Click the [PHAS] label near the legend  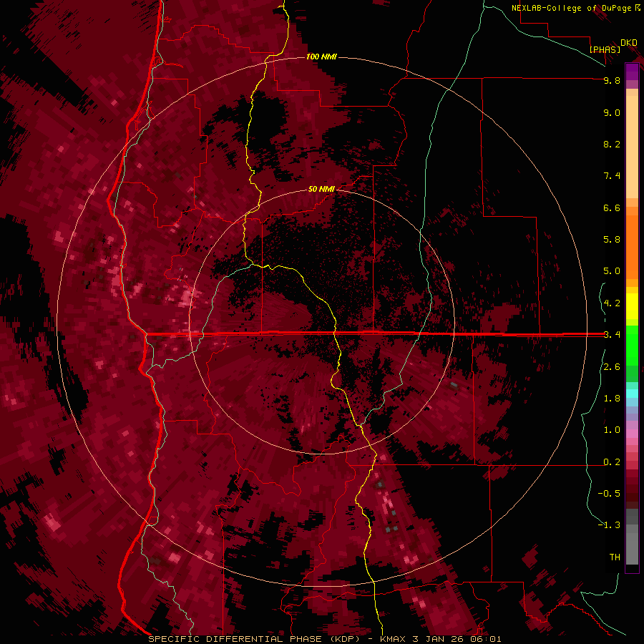[605, 49]
